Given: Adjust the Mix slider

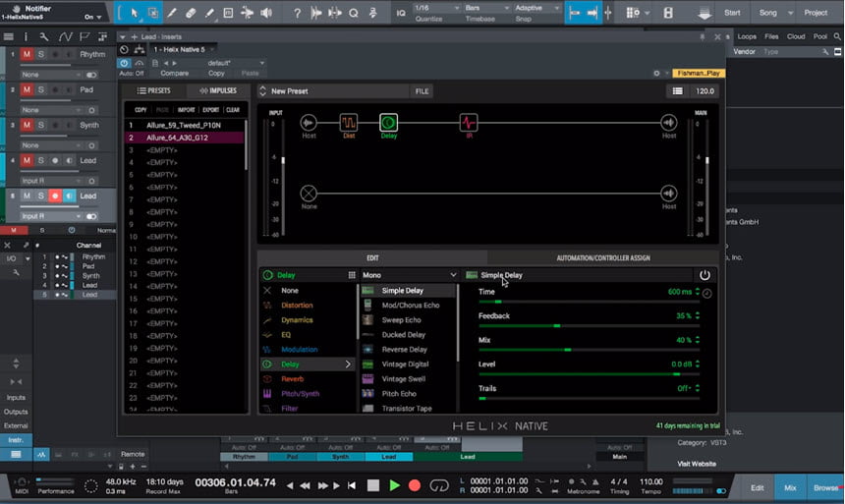Looking at the screenshot, I should (x=589, y=350).
